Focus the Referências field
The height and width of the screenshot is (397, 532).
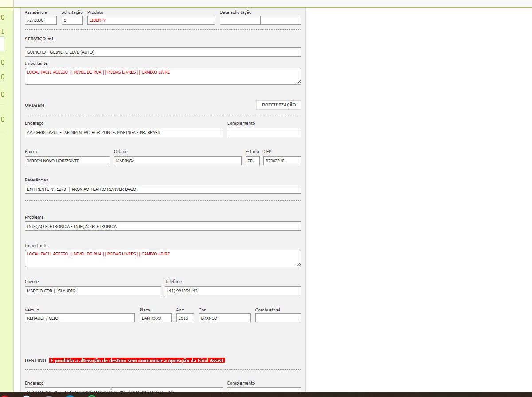[163, 189]
